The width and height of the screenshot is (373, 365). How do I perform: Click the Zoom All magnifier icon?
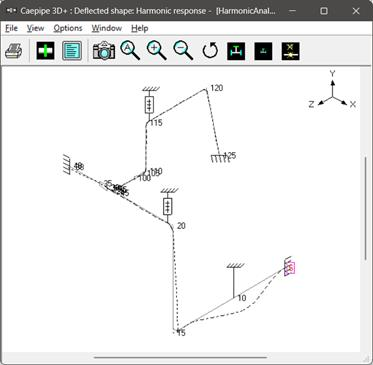point(130,51)
